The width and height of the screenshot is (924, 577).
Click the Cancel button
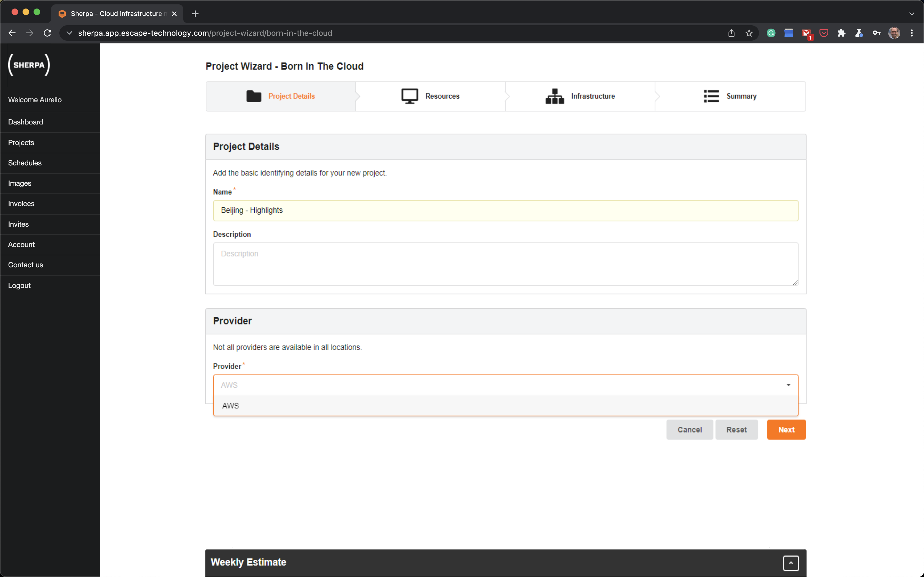[x=689, y=429]
